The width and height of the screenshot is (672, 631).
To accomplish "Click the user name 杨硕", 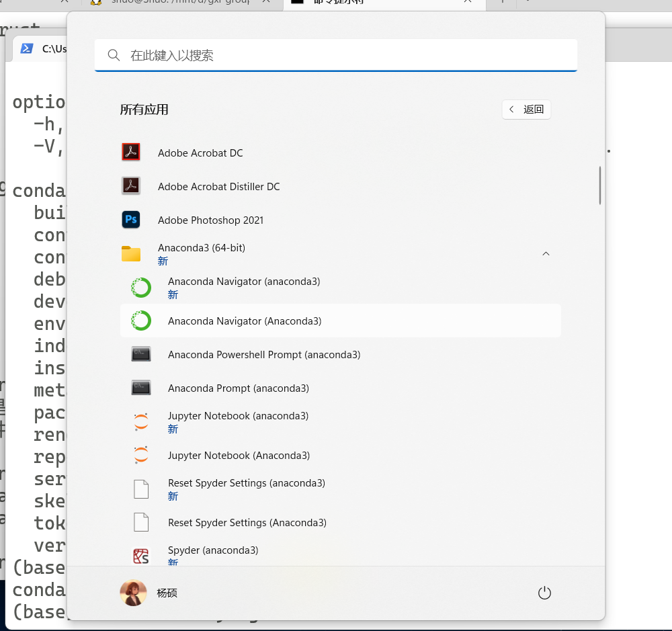I will coord(167,593).
